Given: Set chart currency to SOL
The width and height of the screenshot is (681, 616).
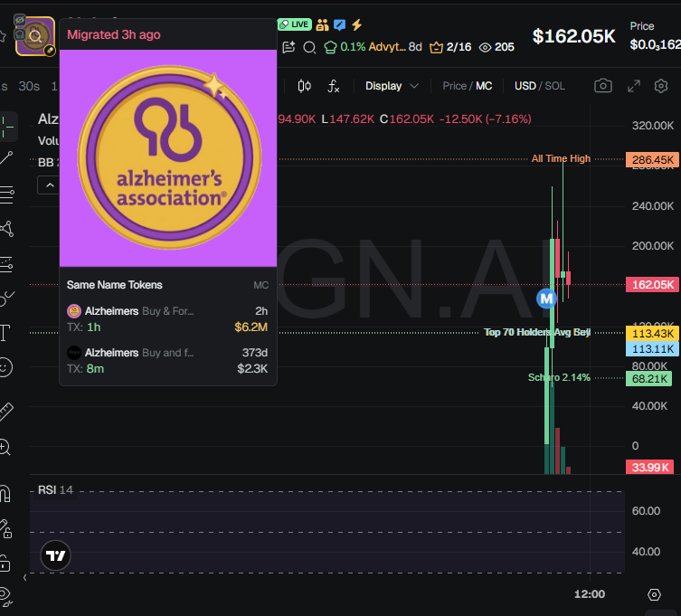Looking at the screenshot, I should click(x=554, y=86).
